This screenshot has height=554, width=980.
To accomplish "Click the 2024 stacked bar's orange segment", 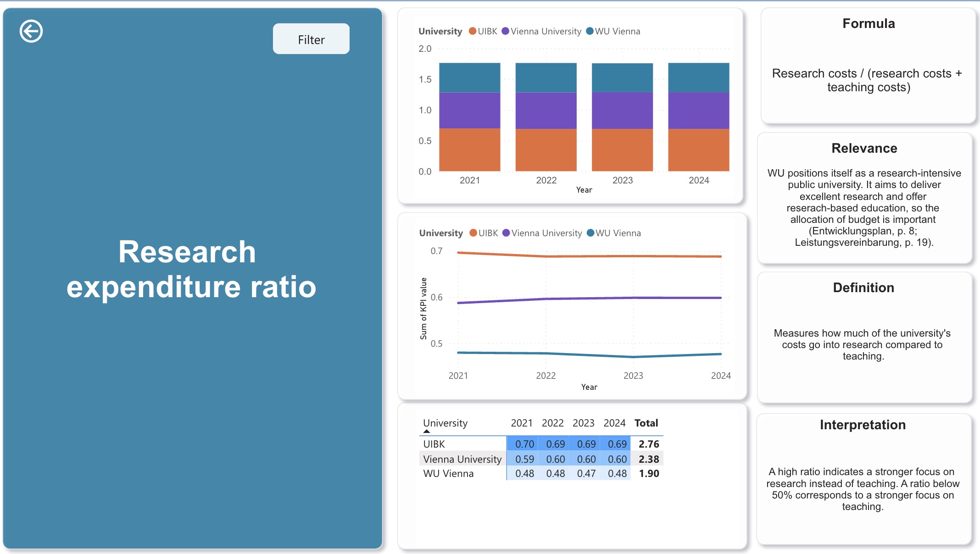I will click(x=698, y=150).
